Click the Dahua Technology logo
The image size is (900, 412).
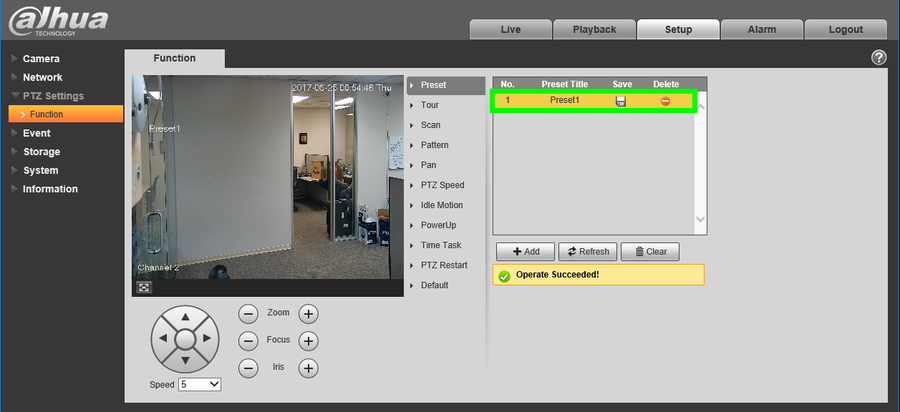pos(58,21)
